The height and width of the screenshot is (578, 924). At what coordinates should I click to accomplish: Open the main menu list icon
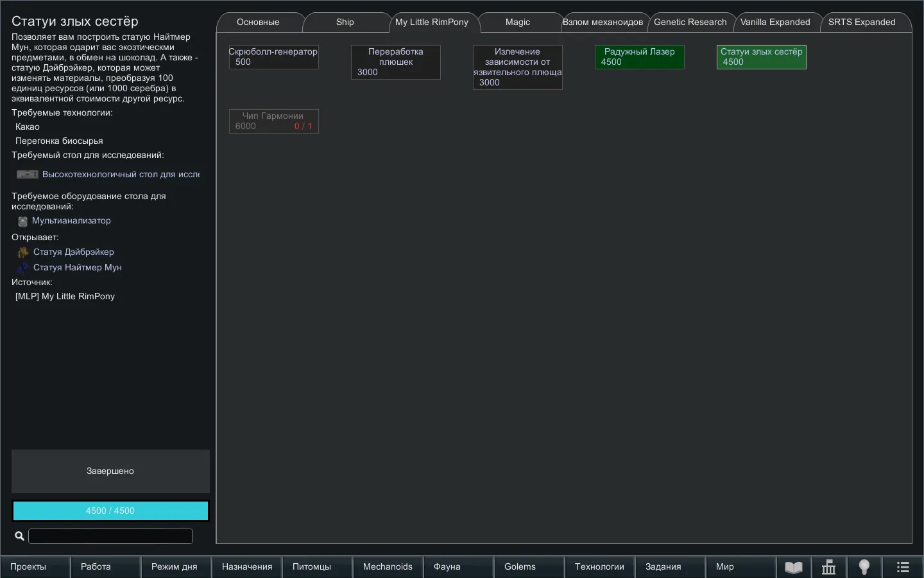(x=903, y=567)
